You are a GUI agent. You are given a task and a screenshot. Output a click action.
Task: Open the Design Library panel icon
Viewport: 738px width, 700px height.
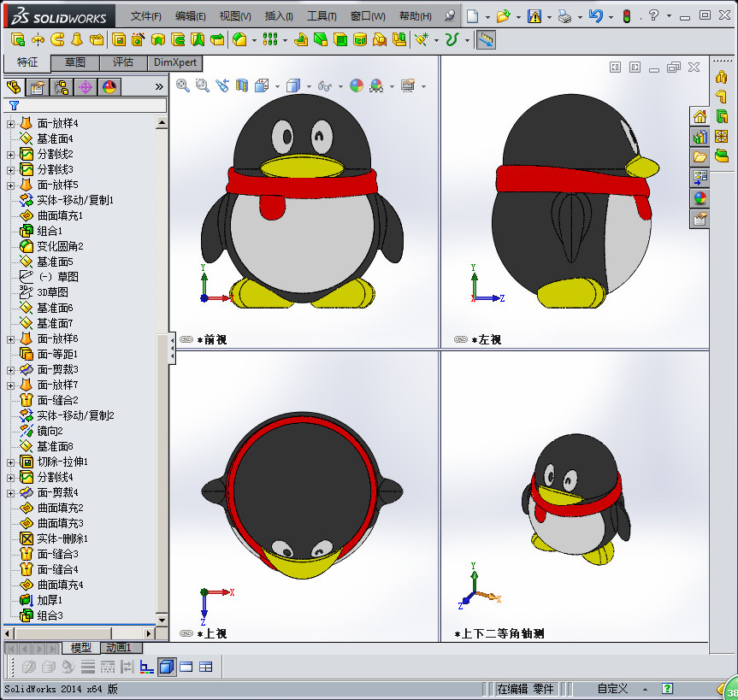[x=699, y=137]
